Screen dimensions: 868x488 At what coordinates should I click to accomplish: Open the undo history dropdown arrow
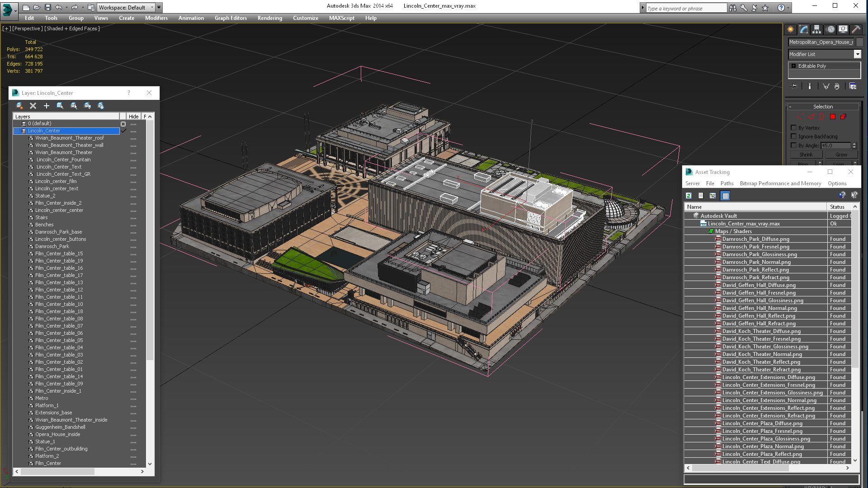coord(66,7)
